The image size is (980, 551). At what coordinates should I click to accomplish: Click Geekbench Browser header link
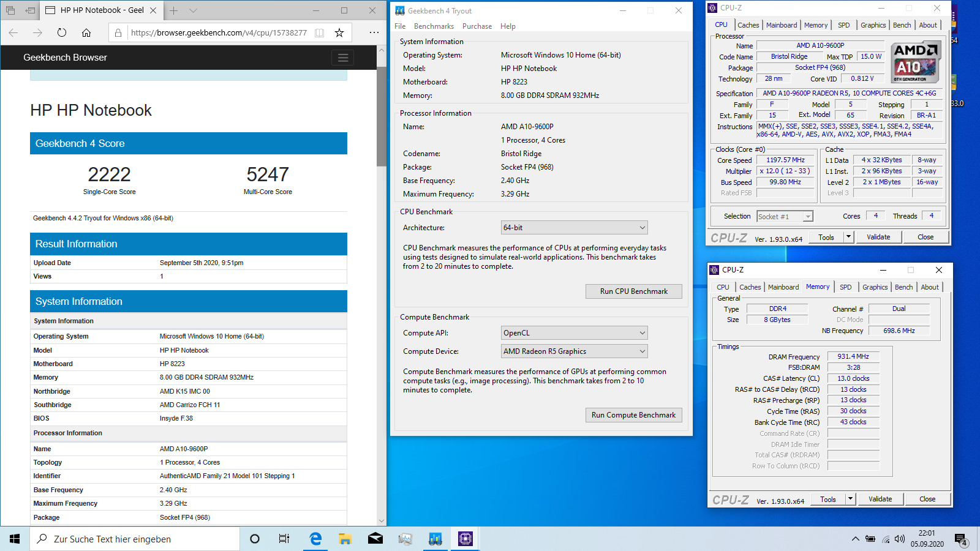[65, 58]
